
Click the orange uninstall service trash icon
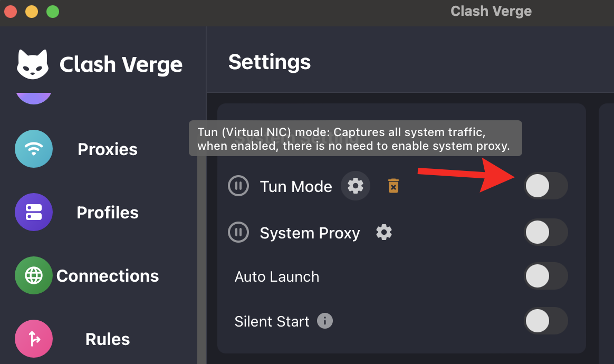393,186
